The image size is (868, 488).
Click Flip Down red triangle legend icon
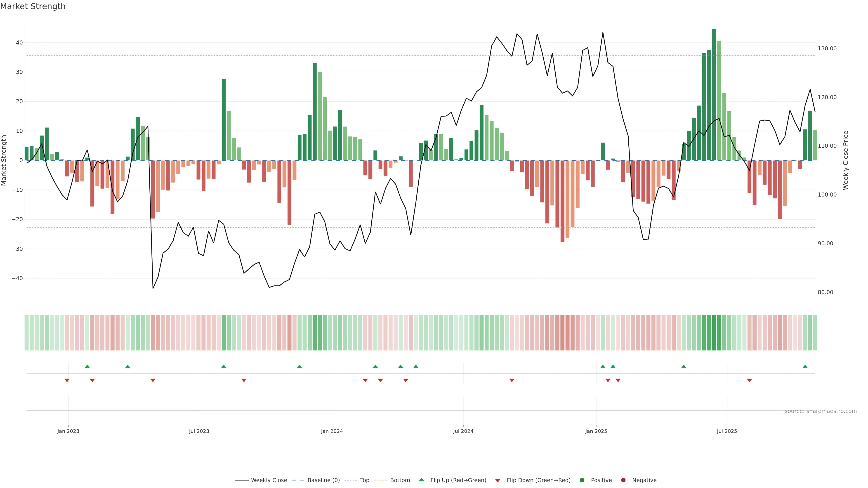[x=498, y=481]
